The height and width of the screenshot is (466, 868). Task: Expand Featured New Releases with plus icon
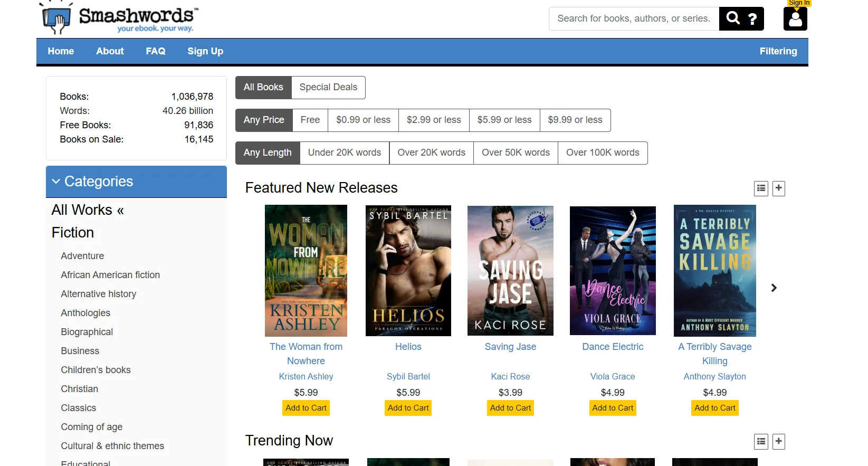(x=779, y=188)
